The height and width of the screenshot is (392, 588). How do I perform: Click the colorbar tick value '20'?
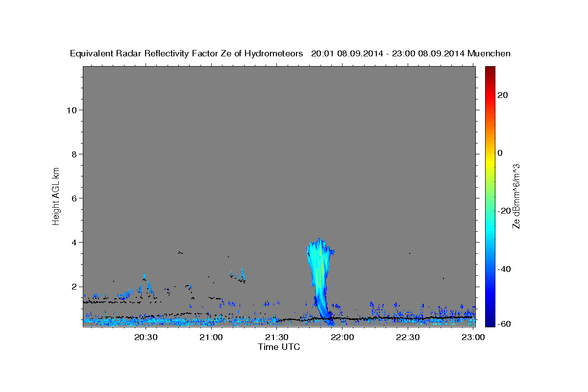502,95
